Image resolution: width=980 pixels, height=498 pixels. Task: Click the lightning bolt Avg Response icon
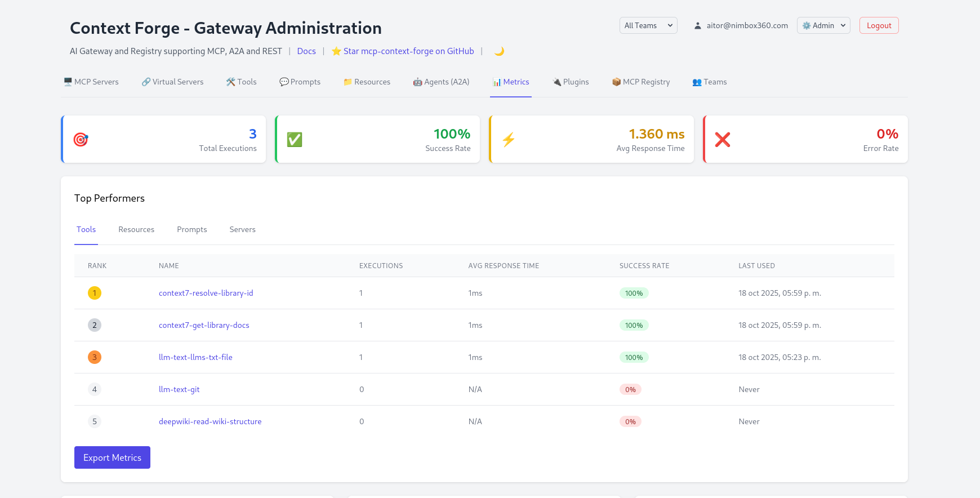(509, 140)
